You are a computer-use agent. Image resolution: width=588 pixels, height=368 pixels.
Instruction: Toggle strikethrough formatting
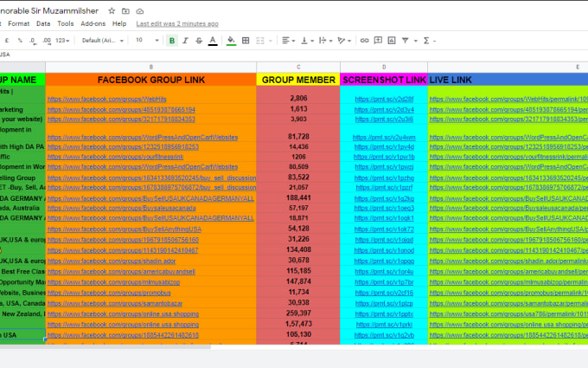pos(199,40)
